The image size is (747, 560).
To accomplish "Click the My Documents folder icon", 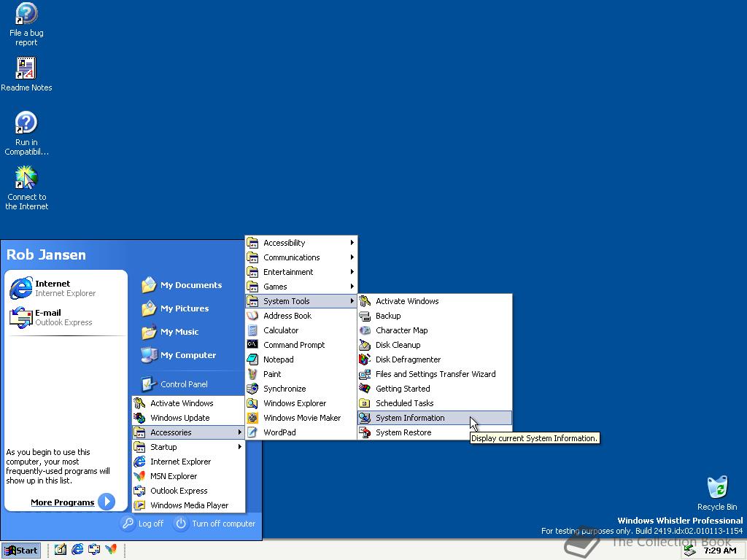I will [149, 285].
